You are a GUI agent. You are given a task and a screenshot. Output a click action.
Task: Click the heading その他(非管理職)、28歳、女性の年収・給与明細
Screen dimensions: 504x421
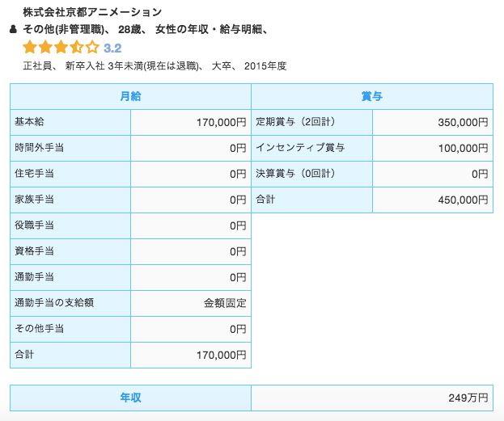click(x=146, y=30)
